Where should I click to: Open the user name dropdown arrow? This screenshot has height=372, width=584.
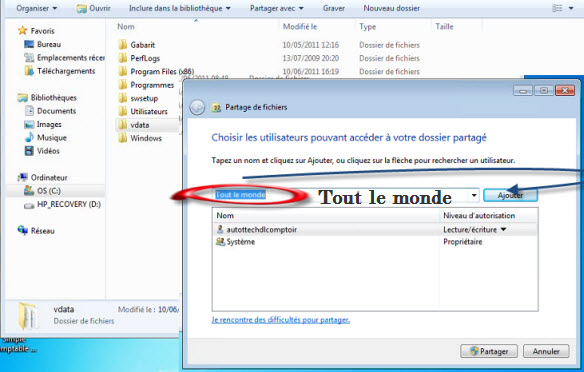tap(474, 195)
